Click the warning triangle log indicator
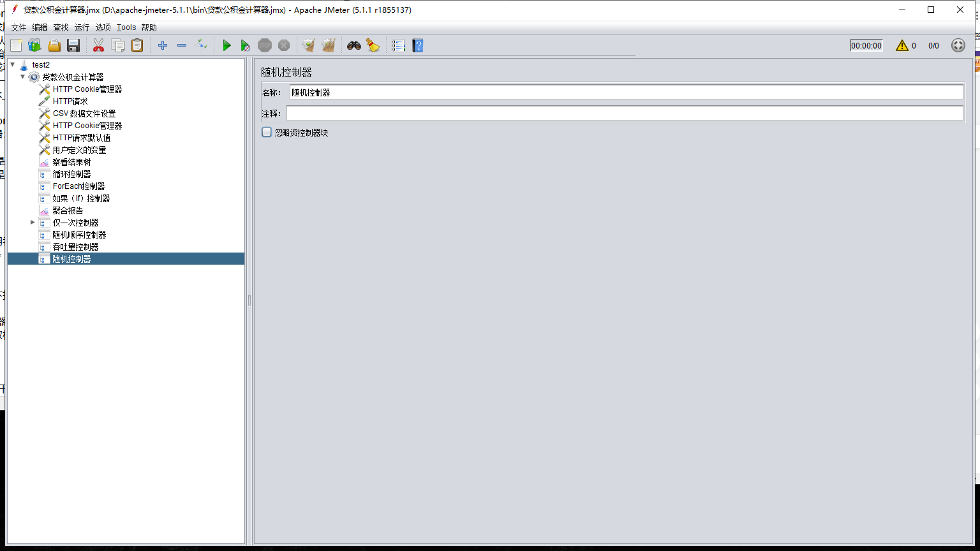This screenshot has height=551, width=980. [x=902, y=45]
